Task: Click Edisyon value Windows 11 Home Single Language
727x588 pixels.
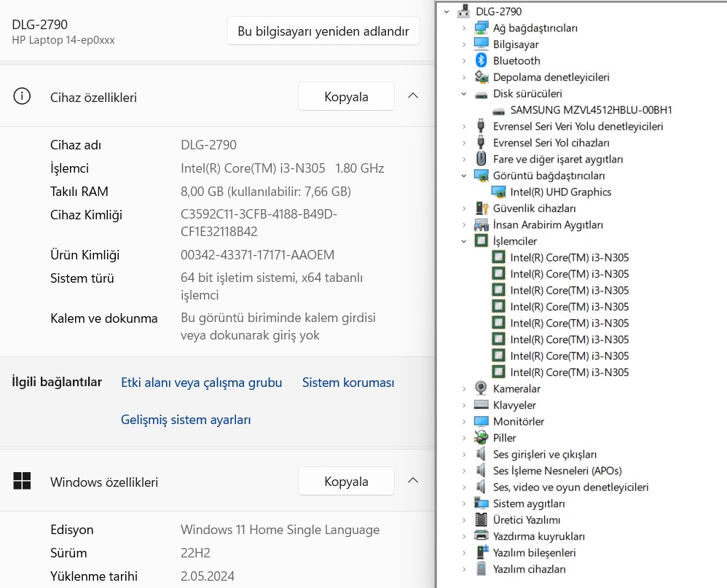Action: point(280,530)
